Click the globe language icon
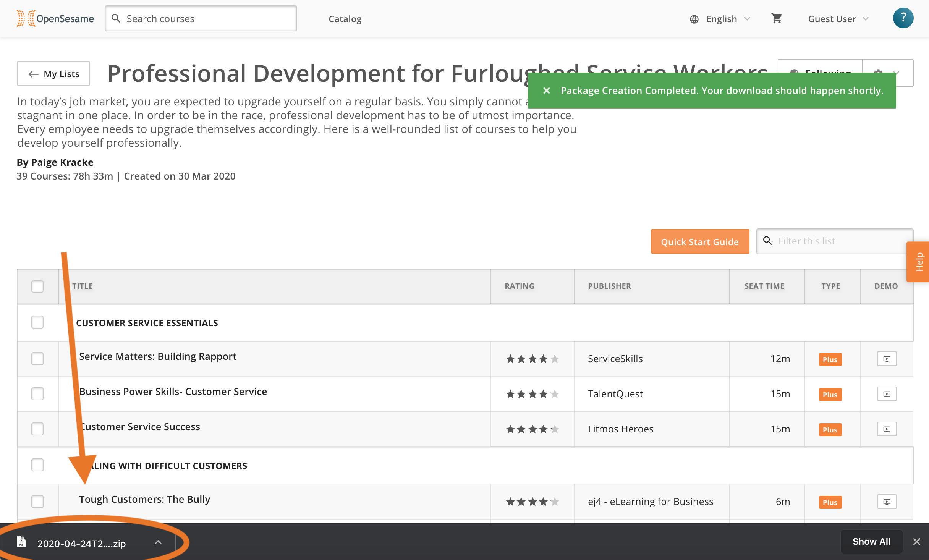The width and height of the screenshot is (929, 560). coord(694,19)
